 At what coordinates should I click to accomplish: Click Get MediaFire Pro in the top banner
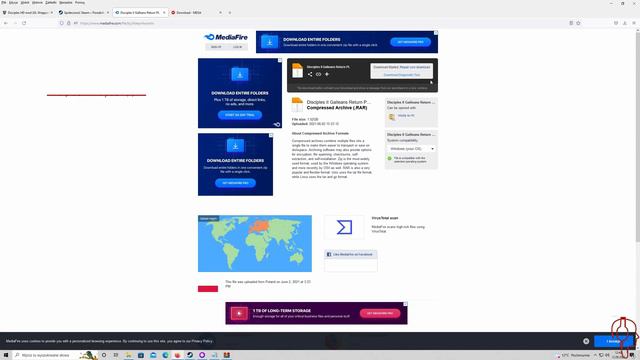(x=410, y=42)
